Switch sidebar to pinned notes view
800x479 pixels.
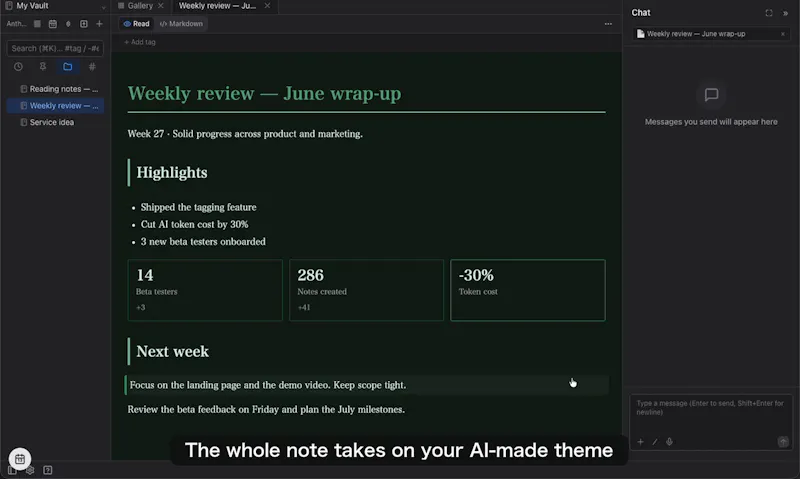coord(43,67)
